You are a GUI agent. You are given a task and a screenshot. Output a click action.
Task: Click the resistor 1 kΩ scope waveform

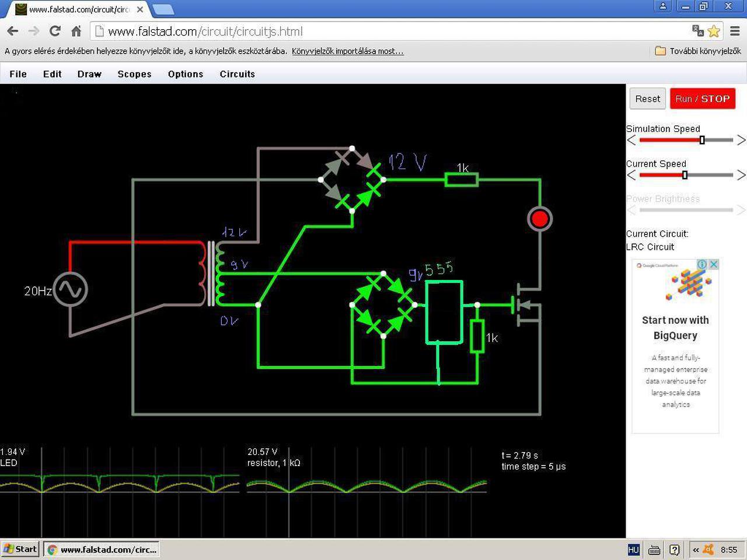click(366, 485)
